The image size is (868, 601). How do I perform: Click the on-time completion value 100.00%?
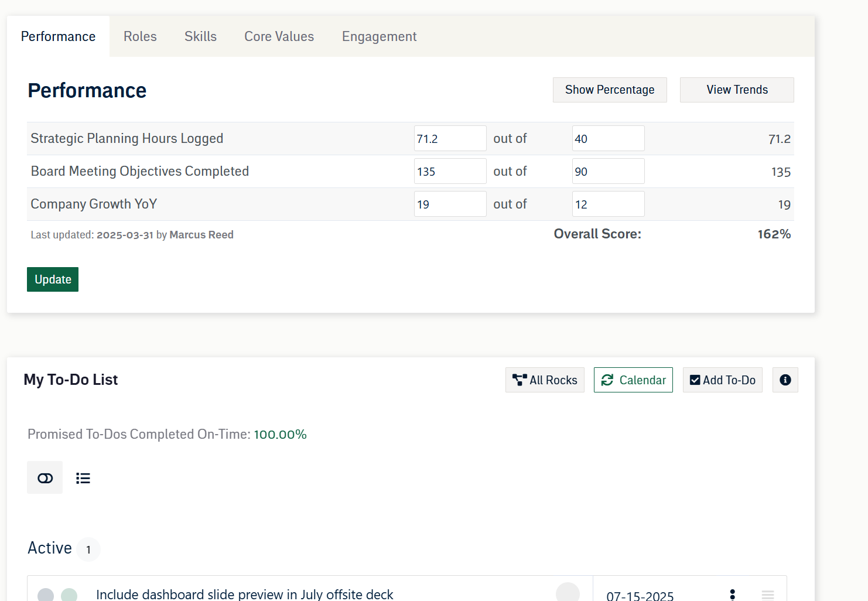pyautogui.click(x=280, y=434)
